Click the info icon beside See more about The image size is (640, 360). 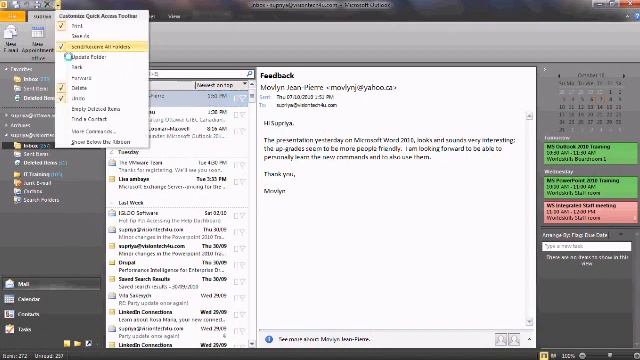269,339
